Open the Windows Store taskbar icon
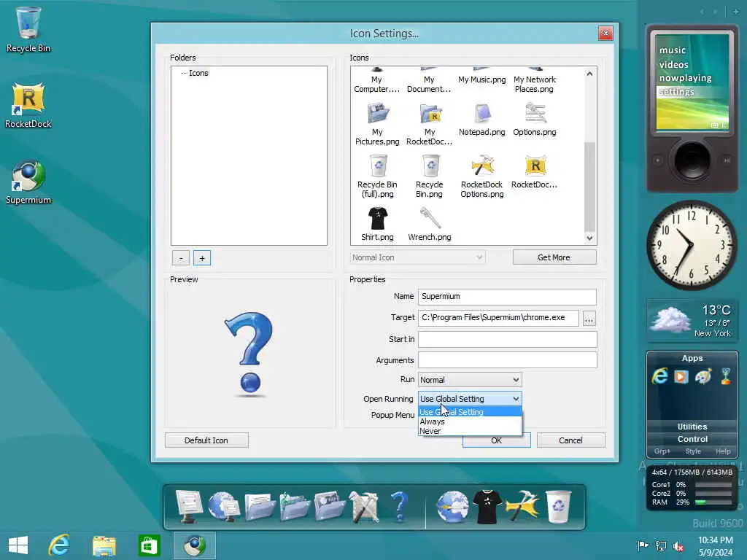Screen dimensions: 747x560 pyautogui.click(x=149, y=545)
